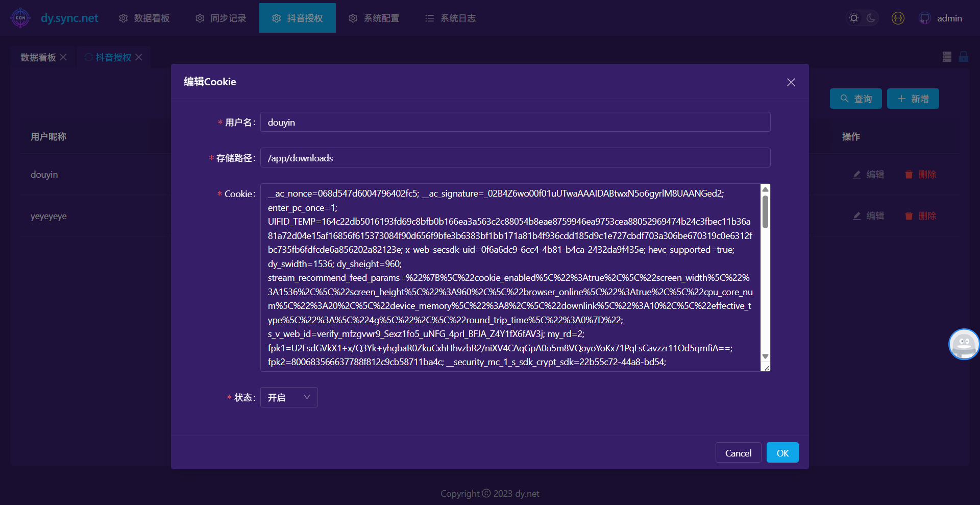The height and width of the screenshot is (505, 980).
Task: Click inside the Cookie text area
Action: coord(510,277)
